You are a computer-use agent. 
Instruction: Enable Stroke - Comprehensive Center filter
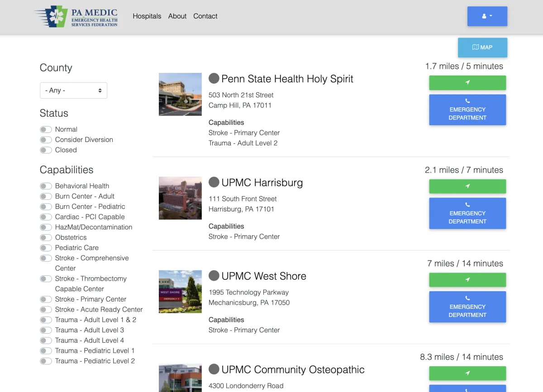(x=46, y=259)
